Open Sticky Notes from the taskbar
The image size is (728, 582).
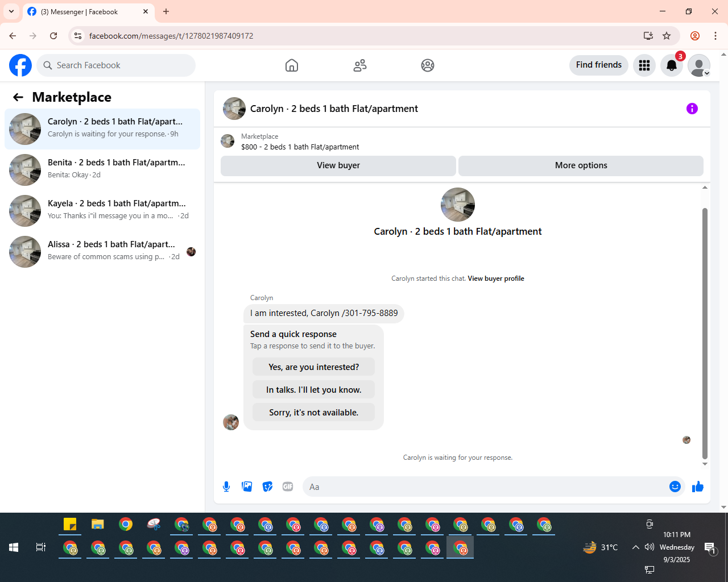click(x=70, y=524)
